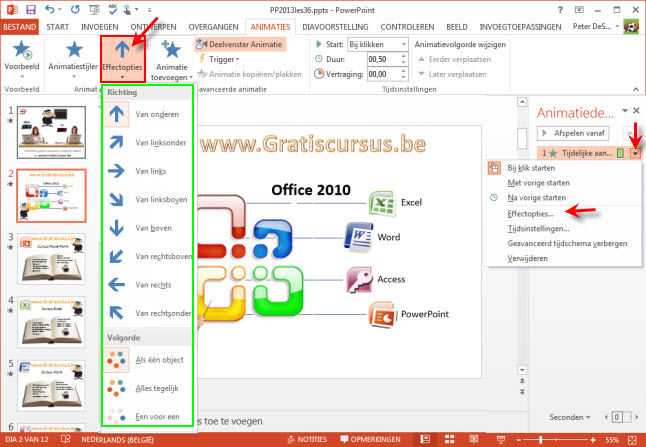This screenshot has width=646, height=447.
Task: Click the spelling check ABC icon
Action: (112, 9)
